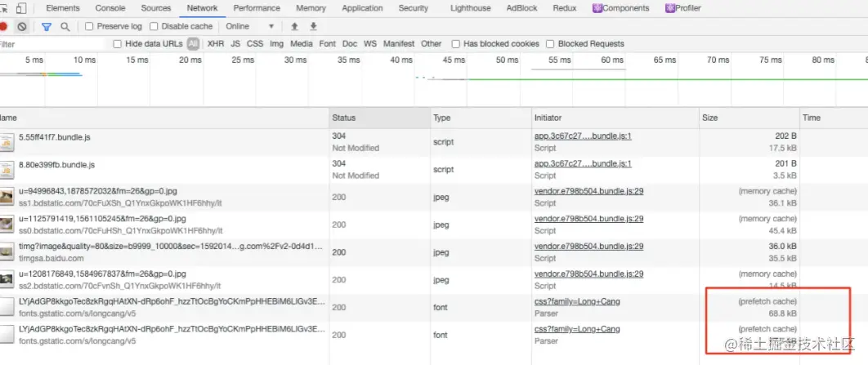The height and width of the screenshot is (365, 868).
Task: Select u=1125791419,1561105245 jpg request name
Action: point(102,219)
